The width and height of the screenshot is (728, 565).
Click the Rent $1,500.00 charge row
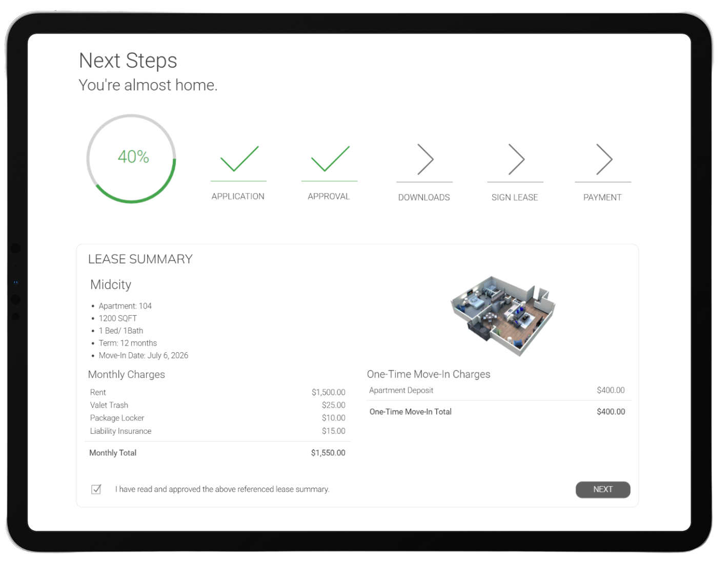217,392
